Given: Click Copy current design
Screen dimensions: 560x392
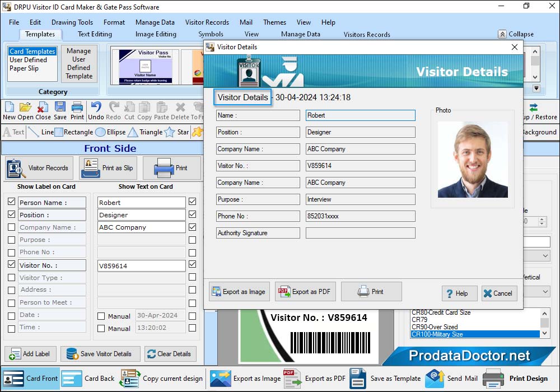Looking at the screenshot, I should (x=161, y=379).
